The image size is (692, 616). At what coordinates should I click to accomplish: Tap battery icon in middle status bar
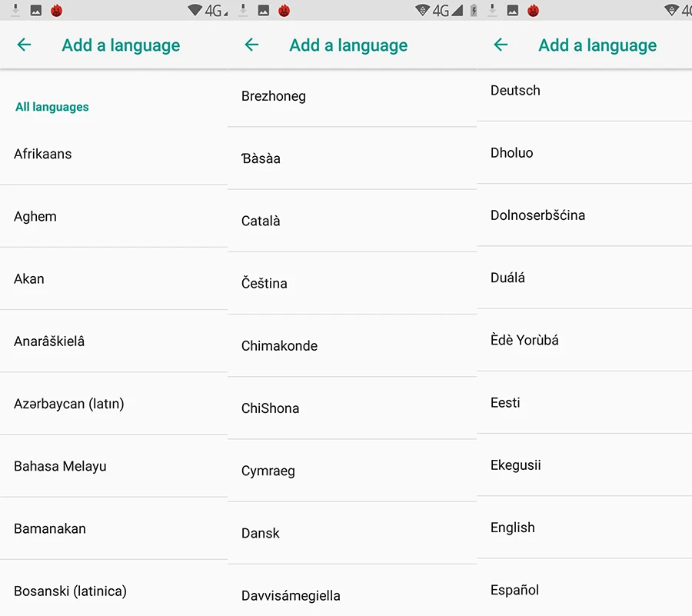click(x=474, y=10)
